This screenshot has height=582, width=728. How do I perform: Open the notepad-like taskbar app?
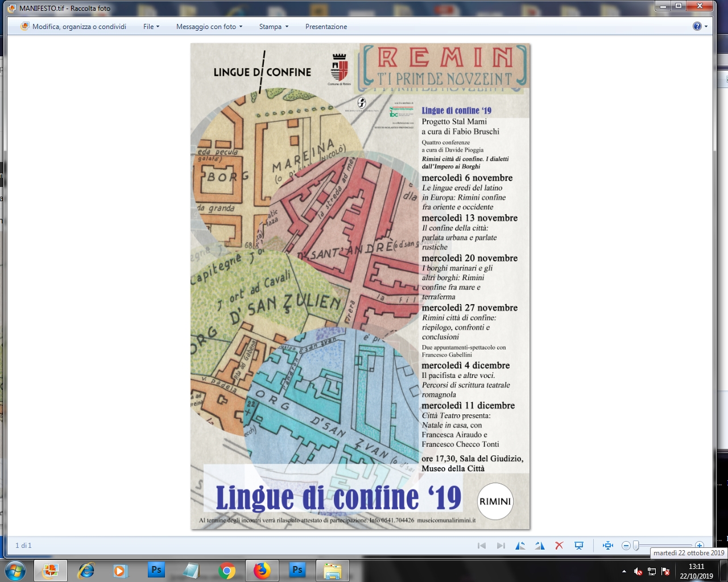tap(191, 571)
